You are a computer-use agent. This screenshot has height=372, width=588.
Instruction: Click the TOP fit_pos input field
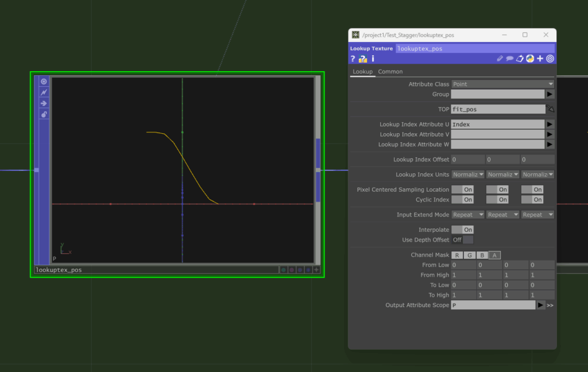(497, 109)
